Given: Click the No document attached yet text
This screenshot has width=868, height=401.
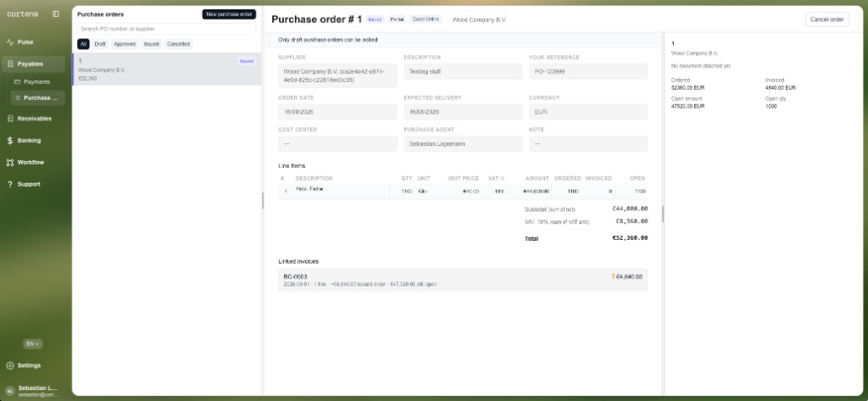Looking at the screenshot, I should tap(701, 66).
